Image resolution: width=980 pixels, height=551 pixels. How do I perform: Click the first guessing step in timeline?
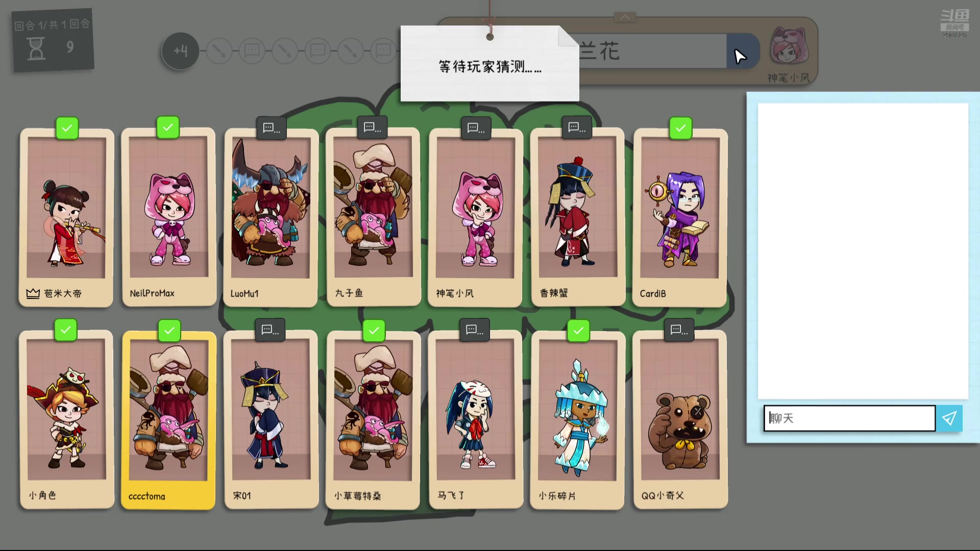252,51
